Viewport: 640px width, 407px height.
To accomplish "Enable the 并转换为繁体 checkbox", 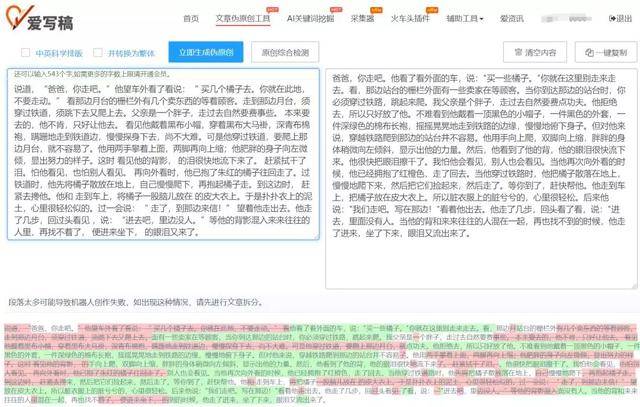I will [x=98, y=53].
